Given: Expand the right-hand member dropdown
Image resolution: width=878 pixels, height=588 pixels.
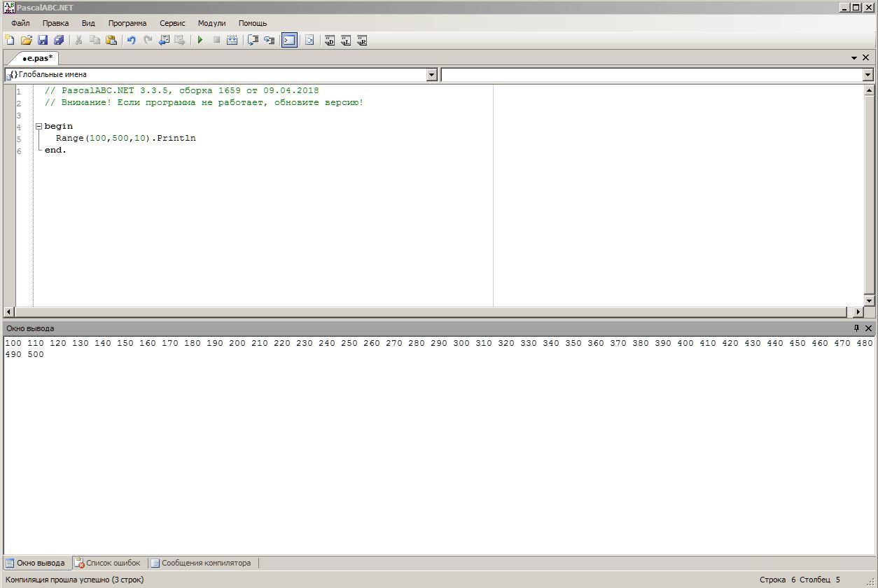Looking at the screenshot, I should pyautogui.click(x=867, y=74).
